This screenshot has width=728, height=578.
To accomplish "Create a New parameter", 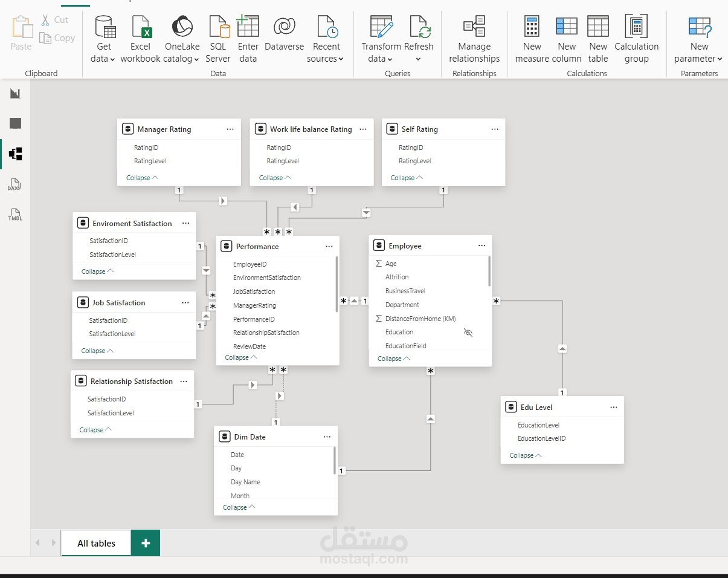I will click(x=699, y=40).
